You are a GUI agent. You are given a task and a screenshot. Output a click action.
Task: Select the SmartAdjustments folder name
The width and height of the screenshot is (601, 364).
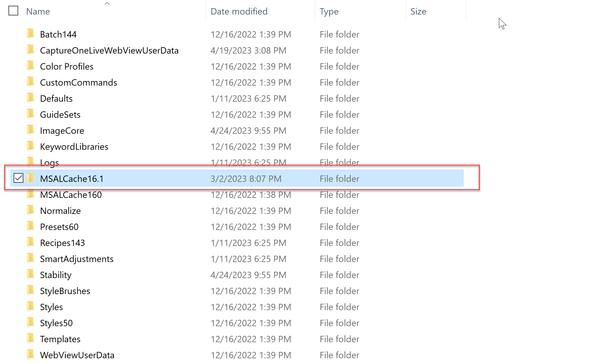pyautogui.click(x=77, y=259)
